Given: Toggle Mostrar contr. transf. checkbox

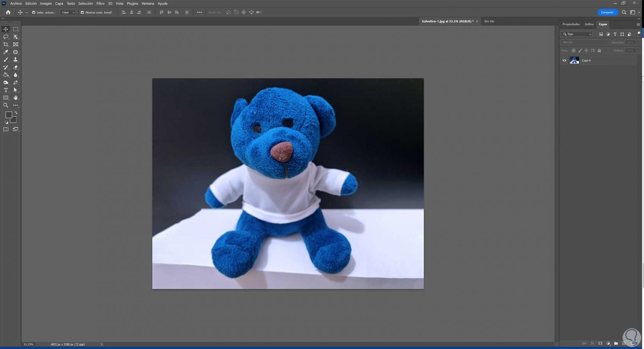Looking at the screenshot, I should (82, 12).
